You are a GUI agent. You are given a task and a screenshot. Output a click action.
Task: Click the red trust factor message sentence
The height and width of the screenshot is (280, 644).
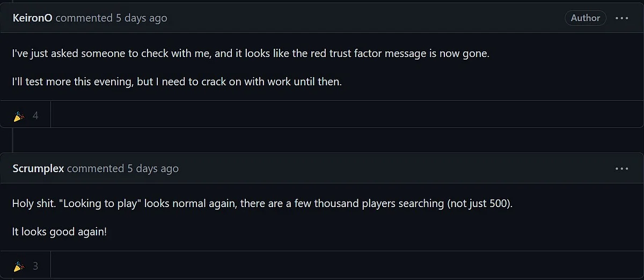tap(251, 54)
